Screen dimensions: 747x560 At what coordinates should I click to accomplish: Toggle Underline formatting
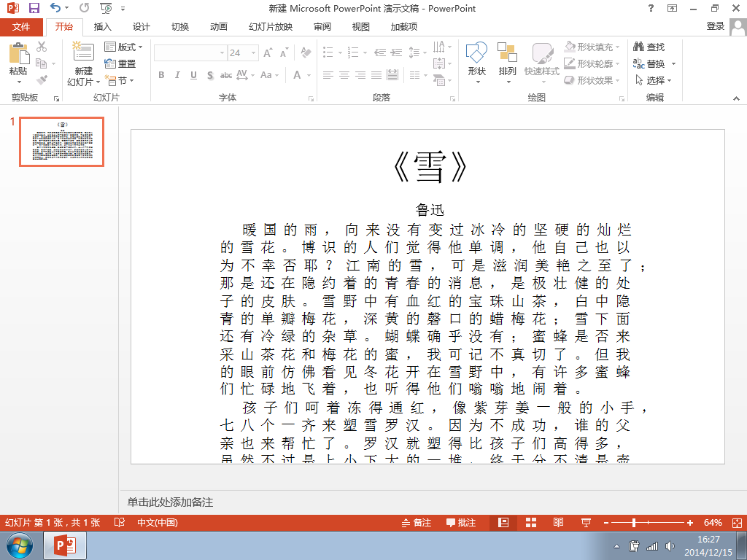193,75
